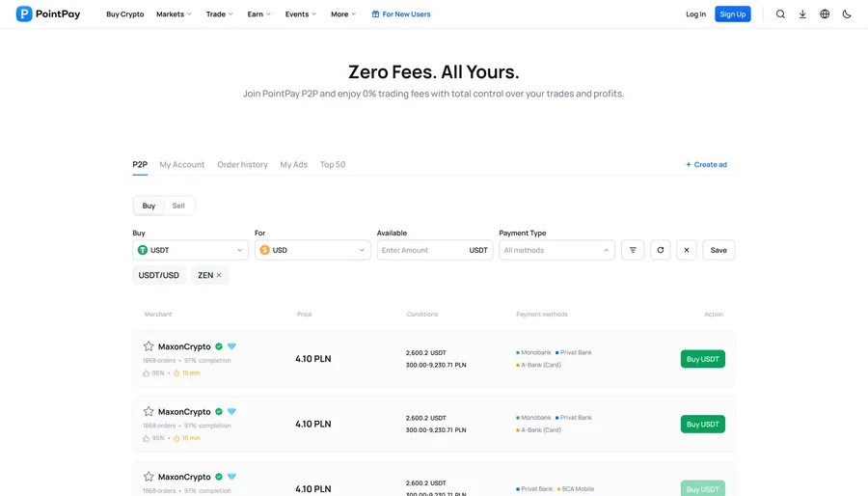
Task: Click the Price column header
Action: click(x=304, y=314)
